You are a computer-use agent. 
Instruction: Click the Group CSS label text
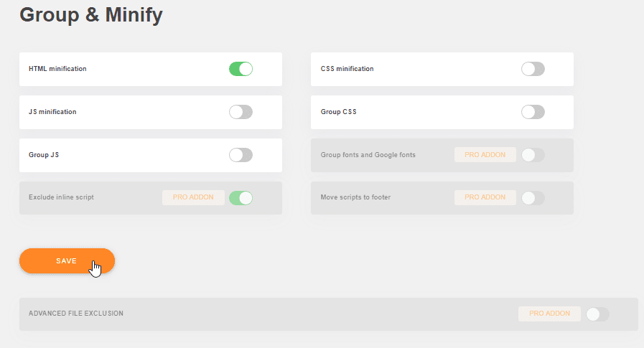pyautogui.click(x=338, y=112)
